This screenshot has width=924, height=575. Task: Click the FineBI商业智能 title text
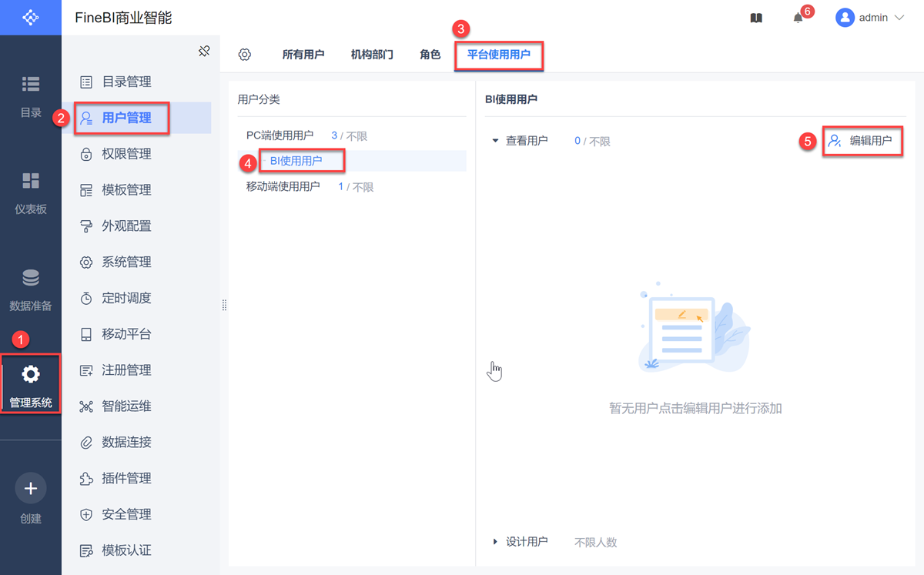click(123, 18)
